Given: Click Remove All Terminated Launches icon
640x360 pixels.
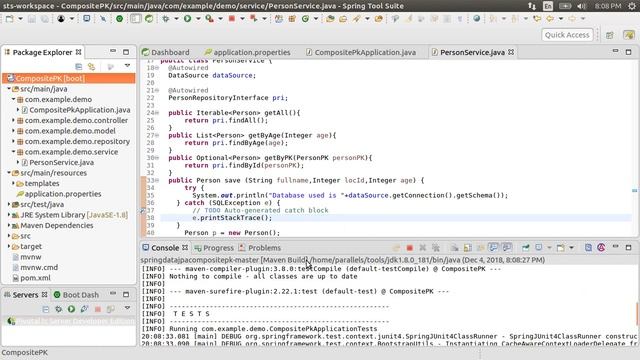Looking at the screenshot, I should coord(436,248).
